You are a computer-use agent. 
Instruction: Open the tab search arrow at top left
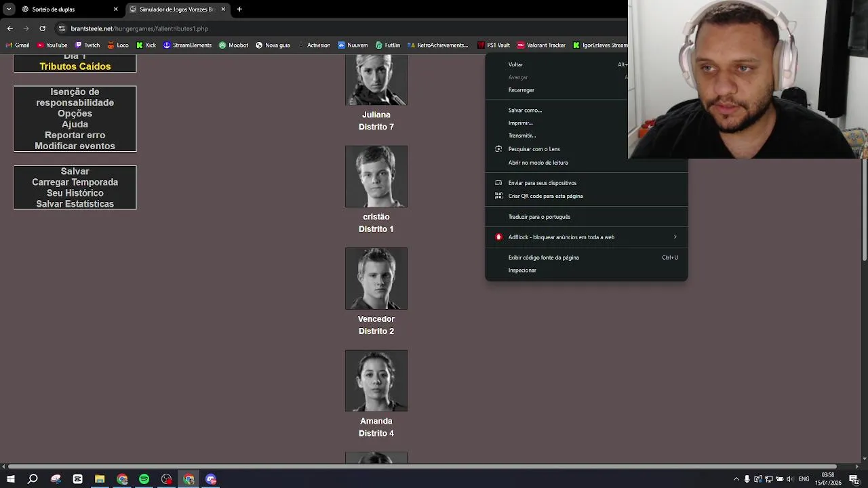[x=8, y=9]
